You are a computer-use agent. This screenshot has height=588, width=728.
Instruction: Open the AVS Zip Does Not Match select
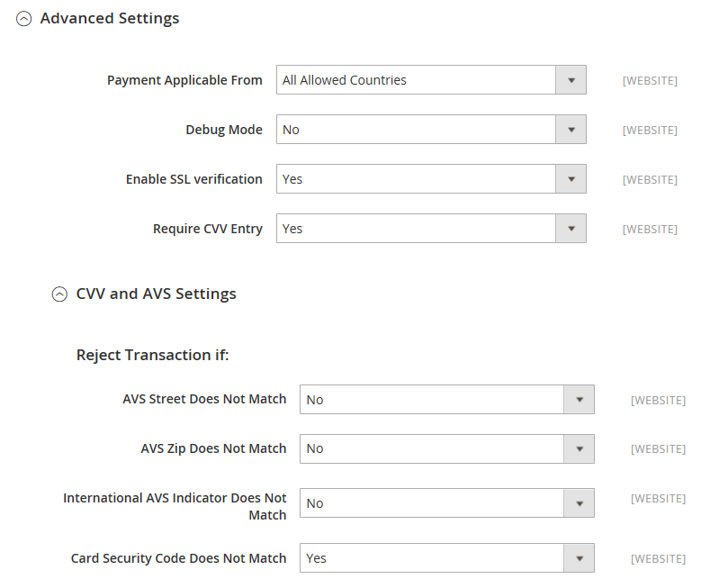click(x=447, y=448)
